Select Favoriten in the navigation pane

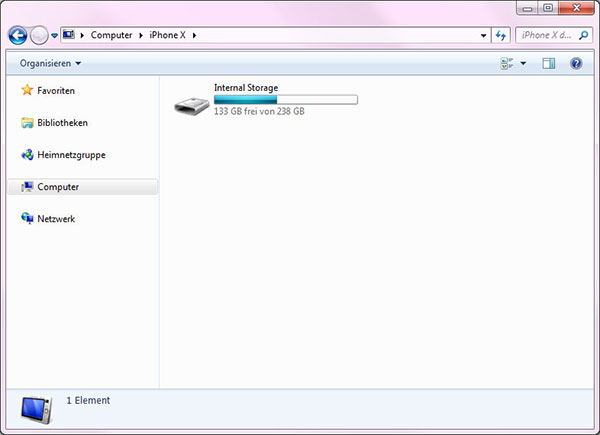tap(56, 91)
